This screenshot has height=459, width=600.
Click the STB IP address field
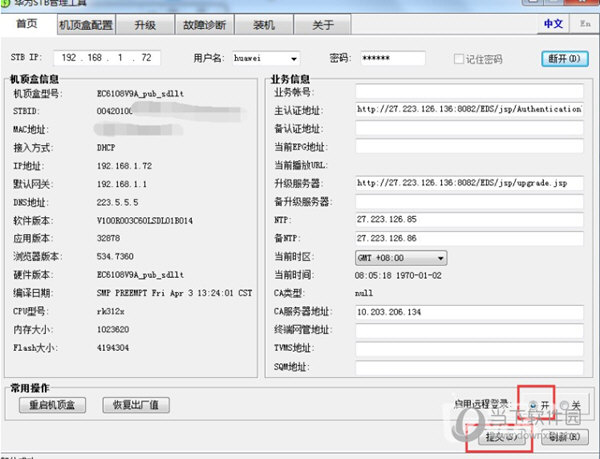click(x=107, y=58)
